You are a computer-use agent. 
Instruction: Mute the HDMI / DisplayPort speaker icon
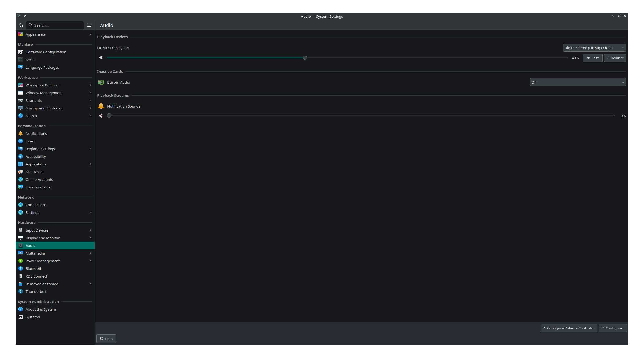101,58
